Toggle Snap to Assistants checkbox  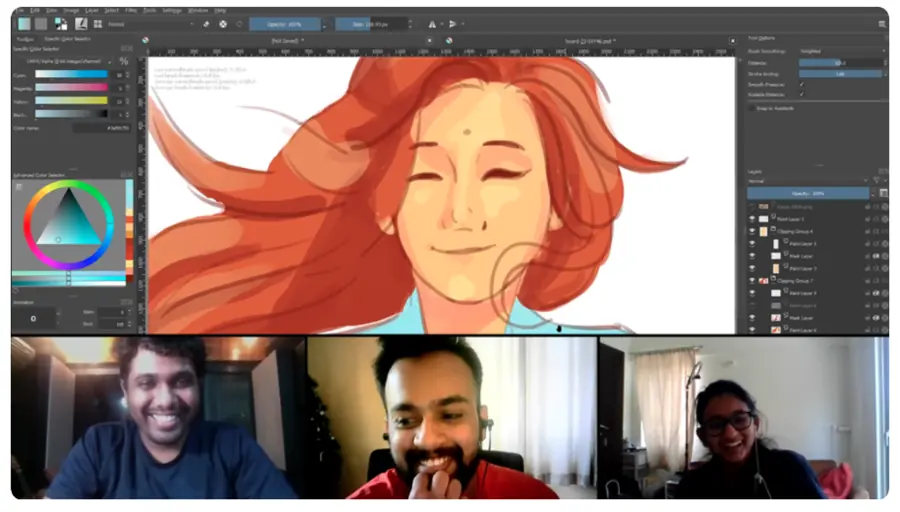pyautogui.click(x=752, y=108)
